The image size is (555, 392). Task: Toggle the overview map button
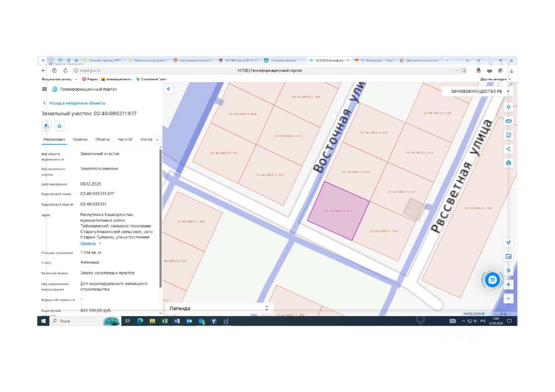pyautogui.click(x=509, y=256)
